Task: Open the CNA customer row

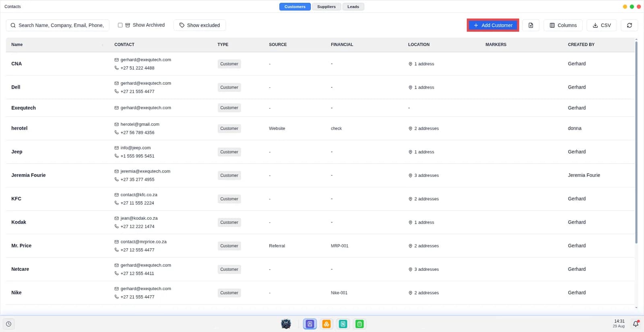Action: tap(320, 64)
